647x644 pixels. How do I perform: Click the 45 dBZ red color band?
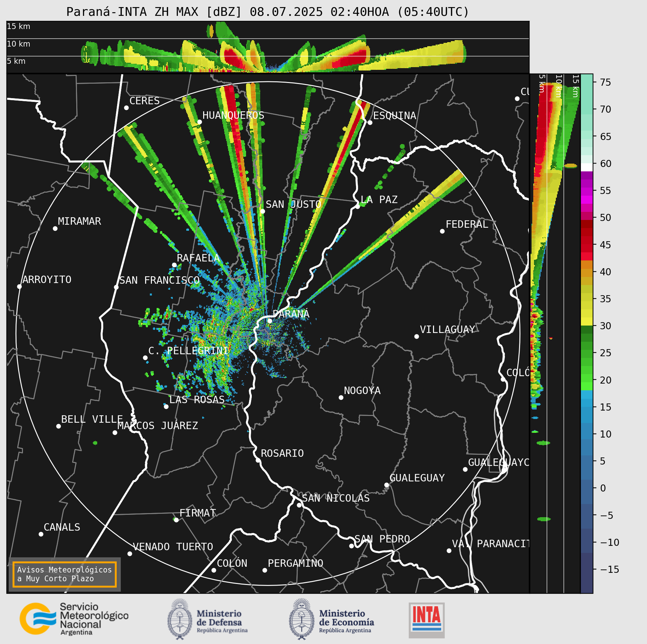(587, 245)
